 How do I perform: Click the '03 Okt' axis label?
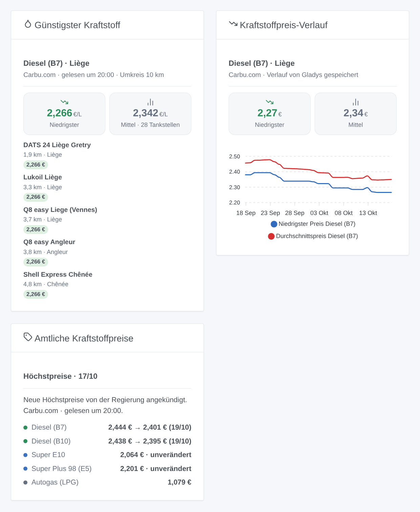[x=319, y=213]
